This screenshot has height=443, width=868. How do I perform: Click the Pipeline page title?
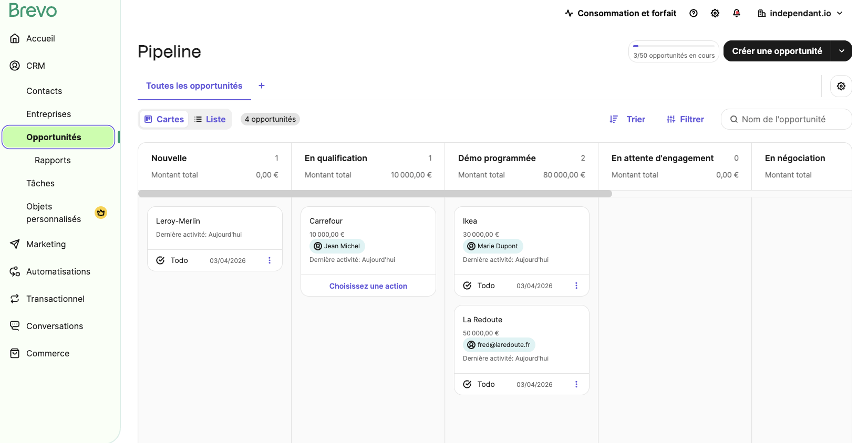tap(169, 51)
